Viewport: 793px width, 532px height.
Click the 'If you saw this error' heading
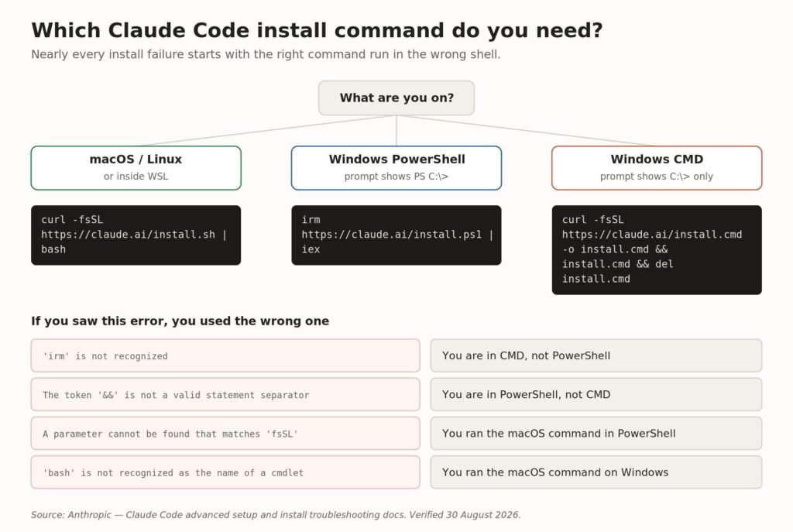180,321
